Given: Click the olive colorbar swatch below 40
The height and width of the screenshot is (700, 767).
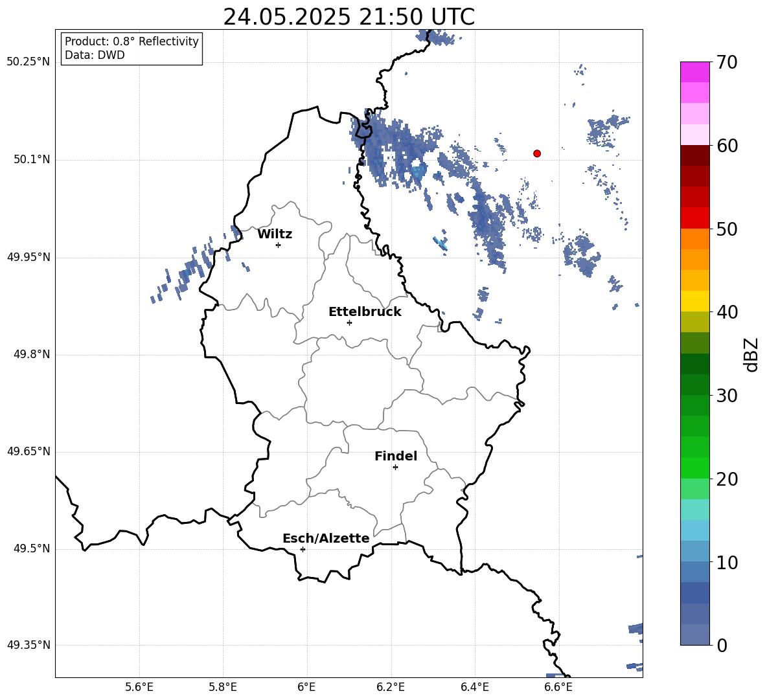Looking at the screenshot, I should pyautogui.click(x=694, y=322).
